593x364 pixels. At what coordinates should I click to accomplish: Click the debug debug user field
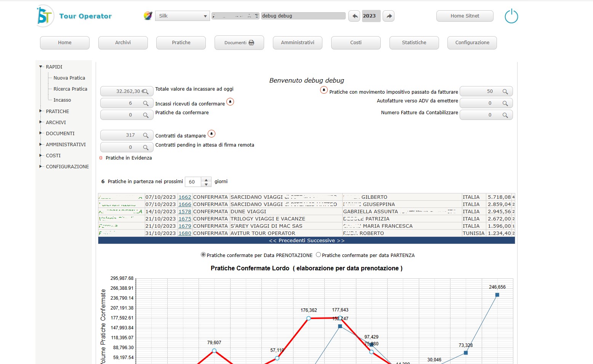[x=303, y=16]
